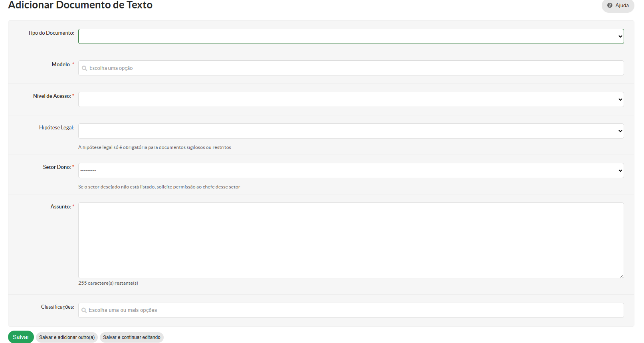644x343 pixels.
Task: Click the Modelo field label
Action: pyautogui.click(x=61, y=64)
